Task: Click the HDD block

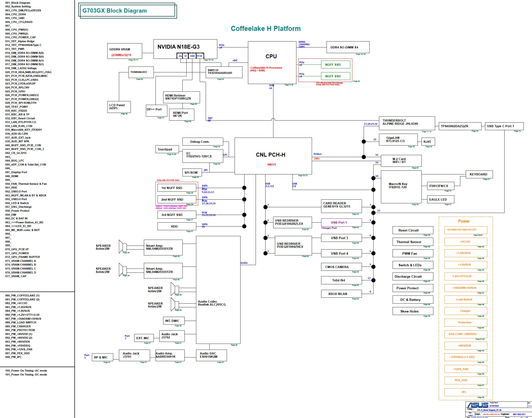Action: (177, 226)
